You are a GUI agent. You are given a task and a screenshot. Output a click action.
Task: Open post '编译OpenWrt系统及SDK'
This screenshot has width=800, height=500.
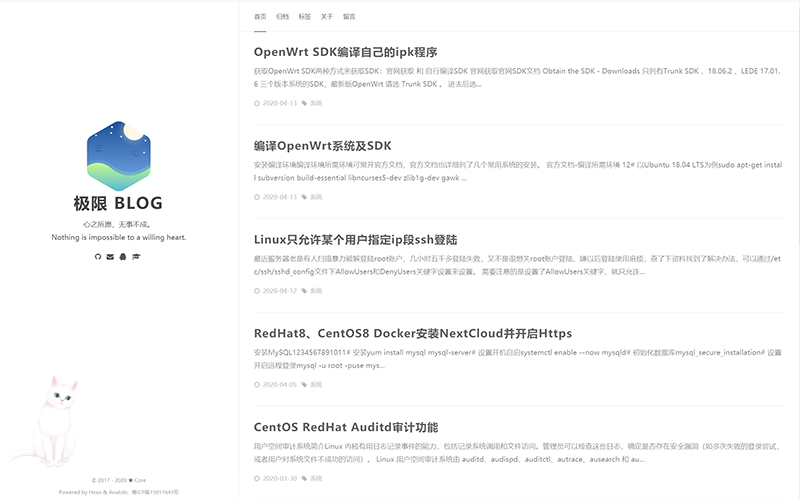point(322,145)
